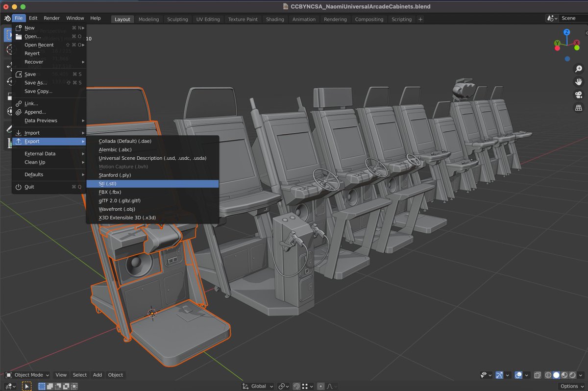Open the Edit menu

[x=33, y=18]
